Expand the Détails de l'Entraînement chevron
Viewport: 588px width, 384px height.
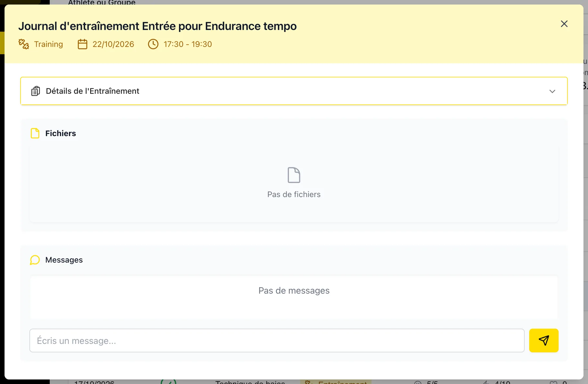[x=552, y=91]
